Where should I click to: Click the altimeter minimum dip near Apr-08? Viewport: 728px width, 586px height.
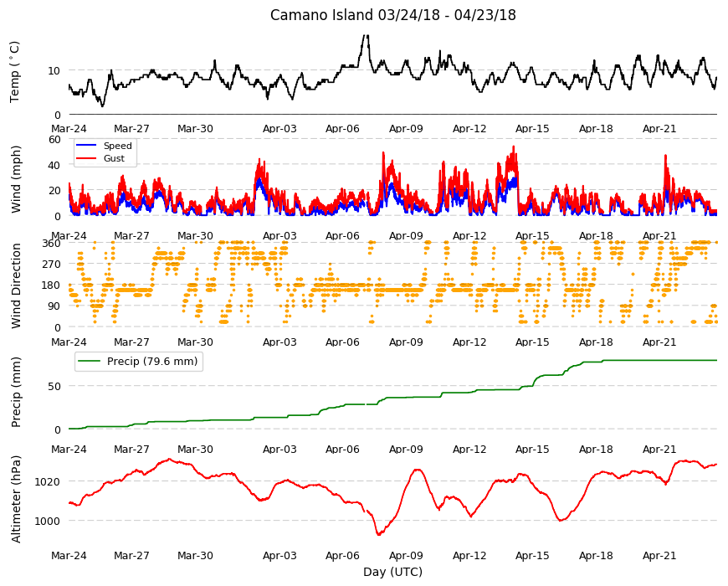tap(379, 534)
